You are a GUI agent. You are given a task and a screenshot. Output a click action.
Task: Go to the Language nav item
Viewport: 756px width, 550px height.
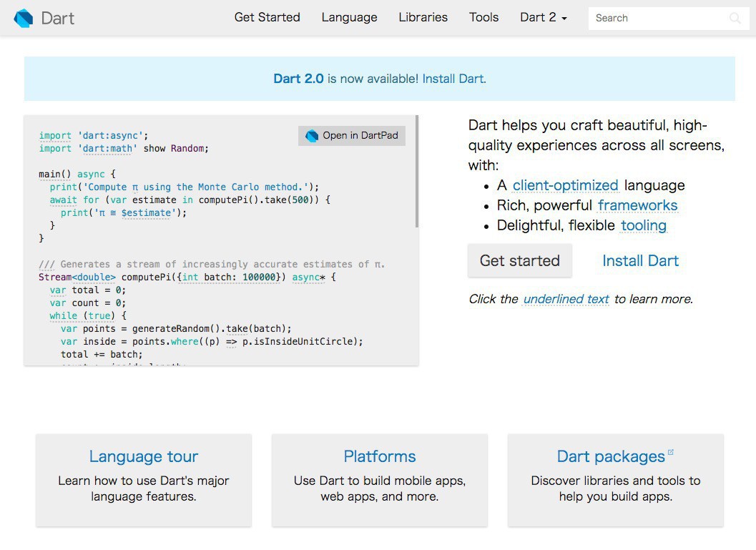tap(349, 18)
